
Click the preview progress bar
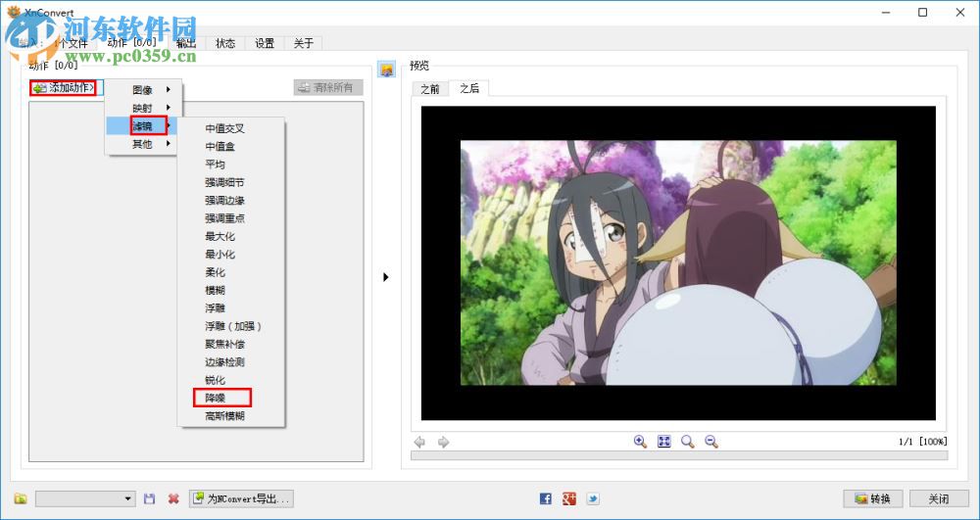tap(679, 455)
